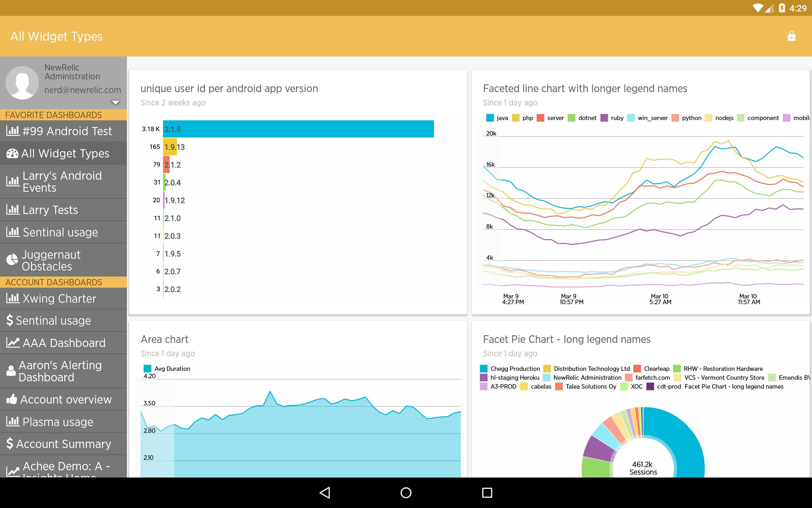The width and height of the screenshot is (812, 508).
Task: Tap the dotnet legend color swatch
Action: tap(572, 117)
